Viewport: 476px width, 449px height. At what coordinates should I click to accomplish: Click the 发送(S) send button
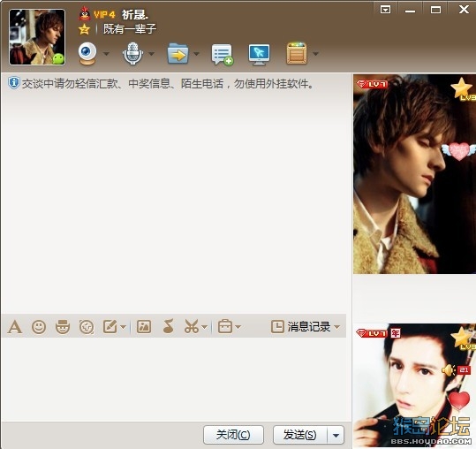point(300,435)
